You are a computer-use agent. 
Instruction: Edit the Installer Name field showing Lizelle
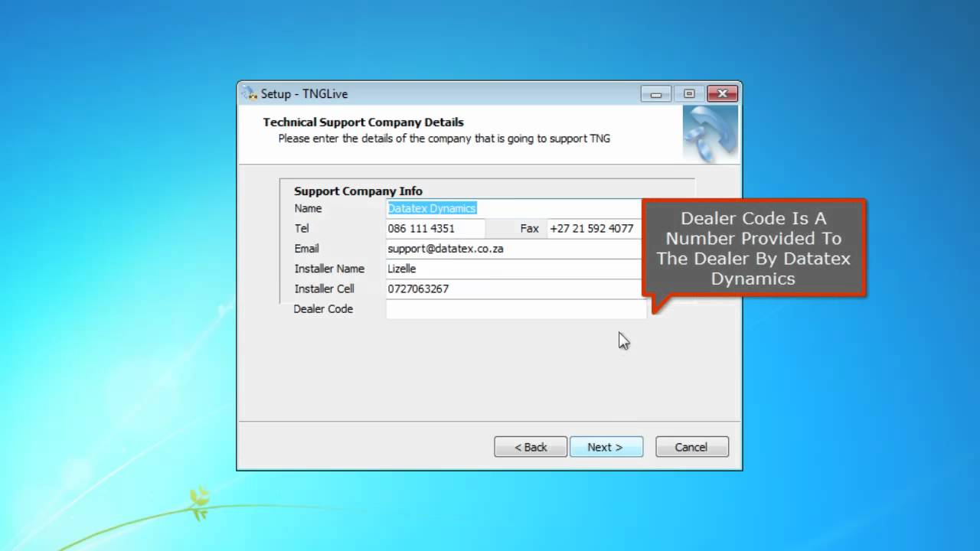[x=514, y=269]
